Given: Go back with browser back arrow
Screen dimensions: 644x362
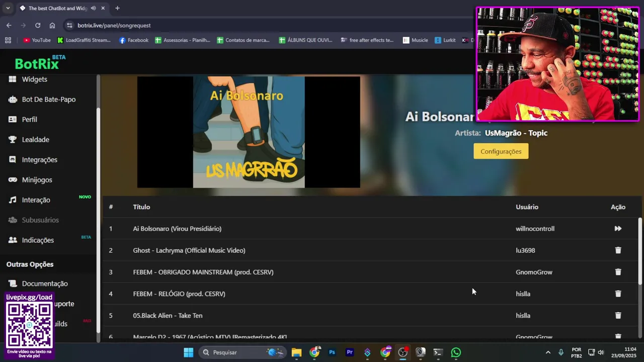Looking at the screenshot, I should click(9, 25).
